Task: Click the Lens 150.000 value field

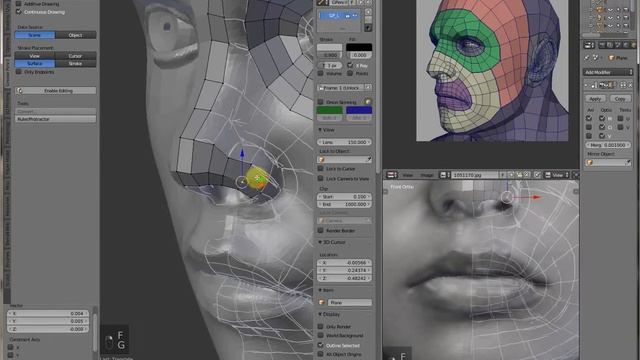Action: click(x=344, y=142)
